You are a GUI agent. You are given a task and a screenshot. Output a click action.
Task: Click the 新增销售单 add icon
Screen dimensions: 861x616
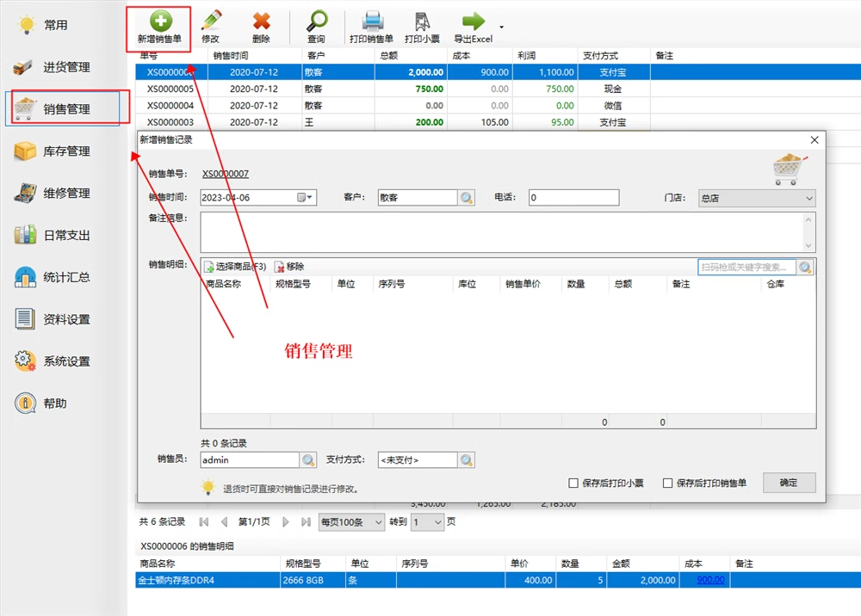(160, 21)
